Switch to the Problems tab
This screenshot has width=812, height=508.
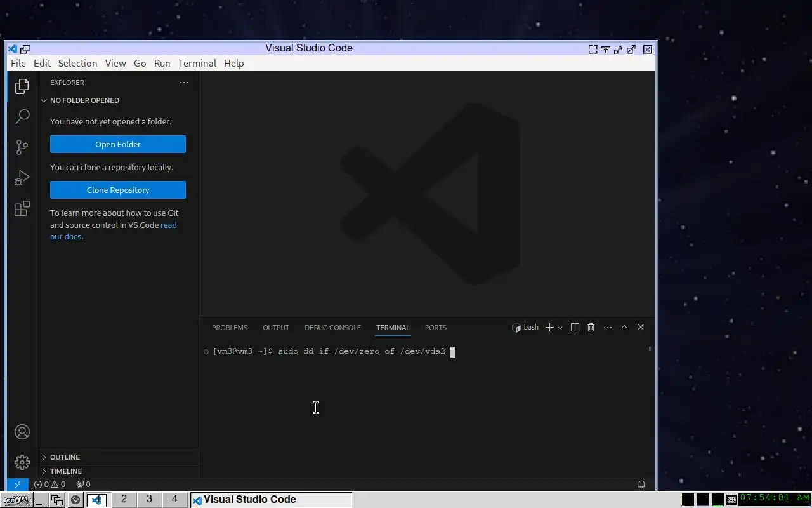tap(230, 328)
